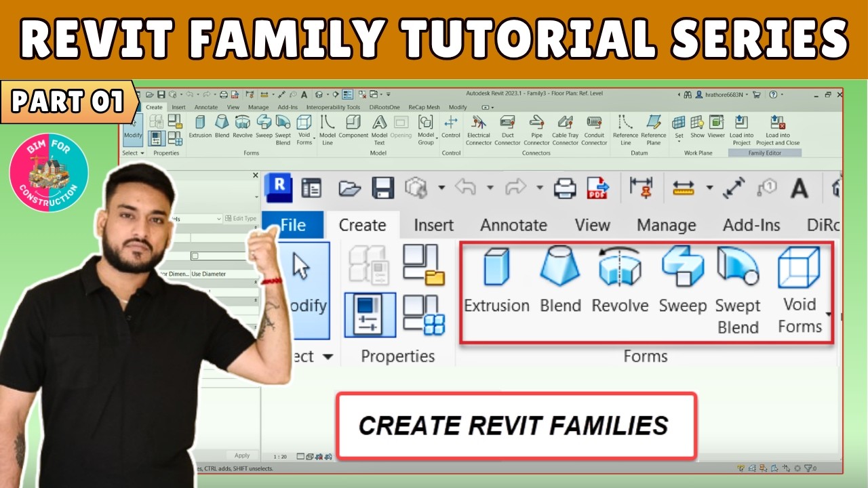The width and height of the screenshot is (868, 488).
Task: Open the enlarged File tab
Action: [x=293, y=225]
